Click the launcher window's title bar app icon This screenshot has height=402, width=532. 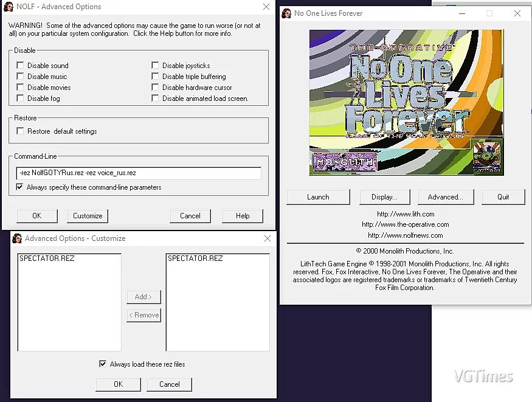286,13
